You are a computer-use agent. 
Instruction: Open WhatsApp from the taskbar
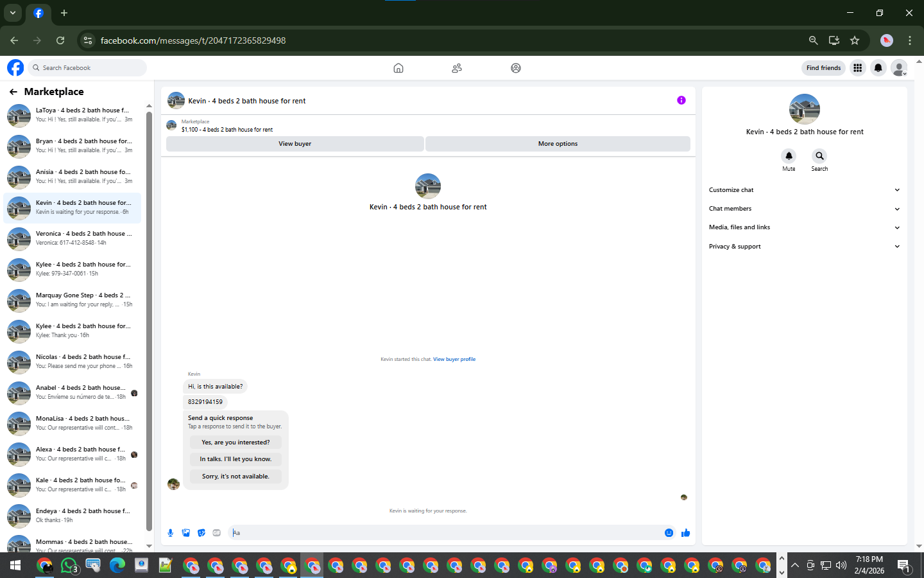[69, 566]
